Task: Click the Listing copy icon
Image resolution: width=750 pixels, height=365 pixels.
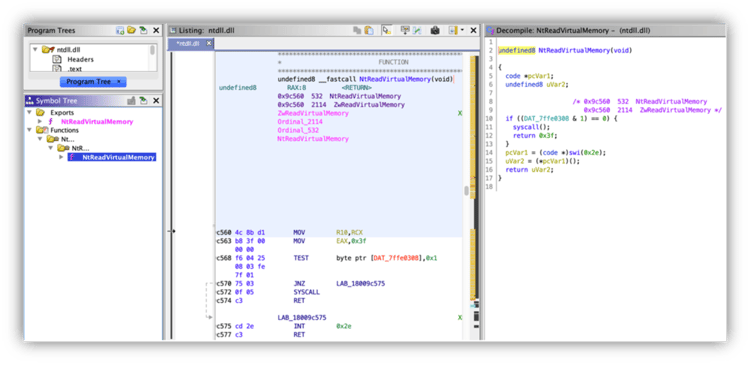Action: [x=357, y=31]
